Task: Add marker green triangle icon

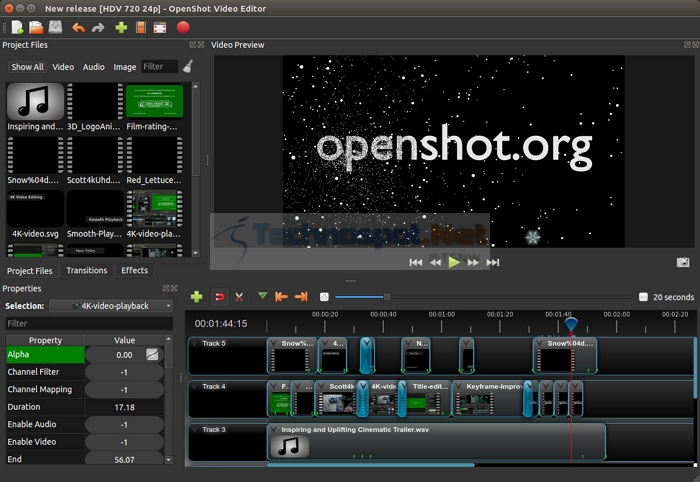Action: (262, 295)
